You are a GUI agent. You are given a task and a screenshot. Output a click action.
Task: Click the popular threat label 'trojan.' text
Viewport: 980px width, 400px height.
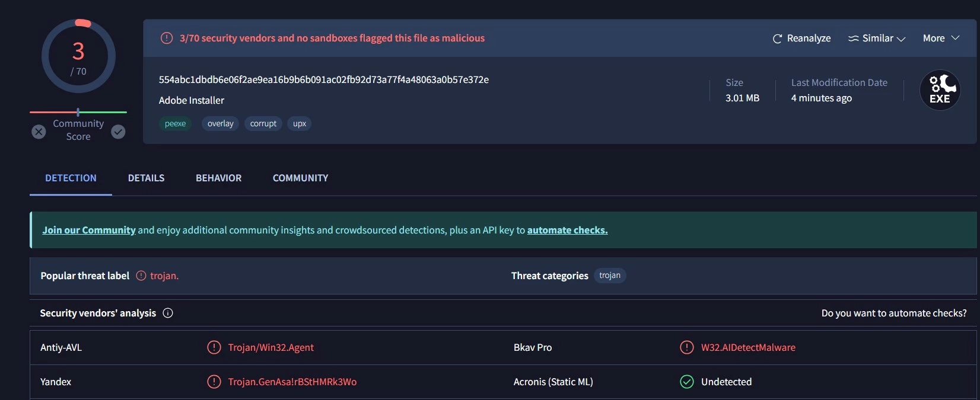pos(164,276)
